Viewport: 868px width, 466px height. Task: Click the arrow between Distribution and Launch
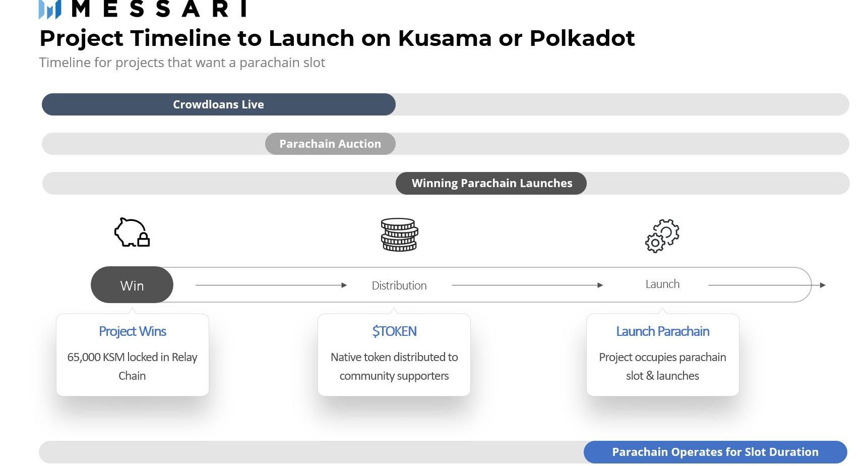pos(527,285)
